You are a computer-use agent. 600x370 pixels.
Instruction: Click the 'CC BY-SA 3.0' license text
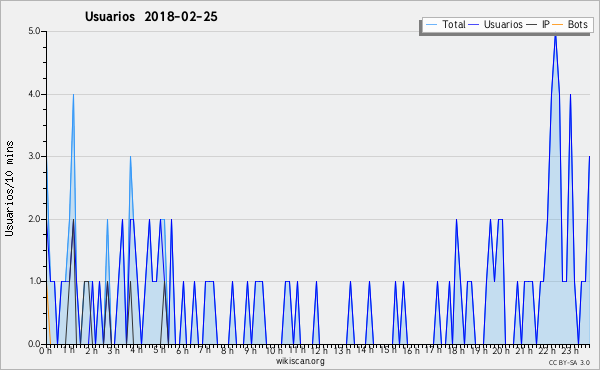569,362
